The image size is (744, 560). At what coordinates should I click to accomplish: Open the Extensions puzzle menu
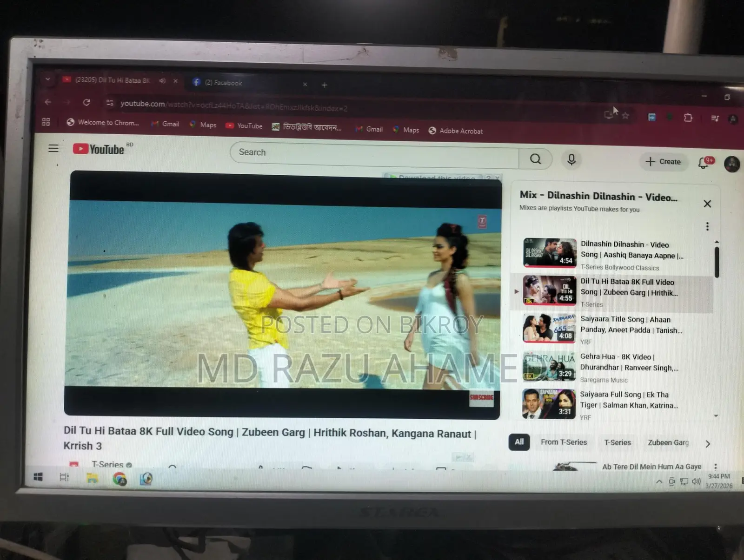click(688, 118)
